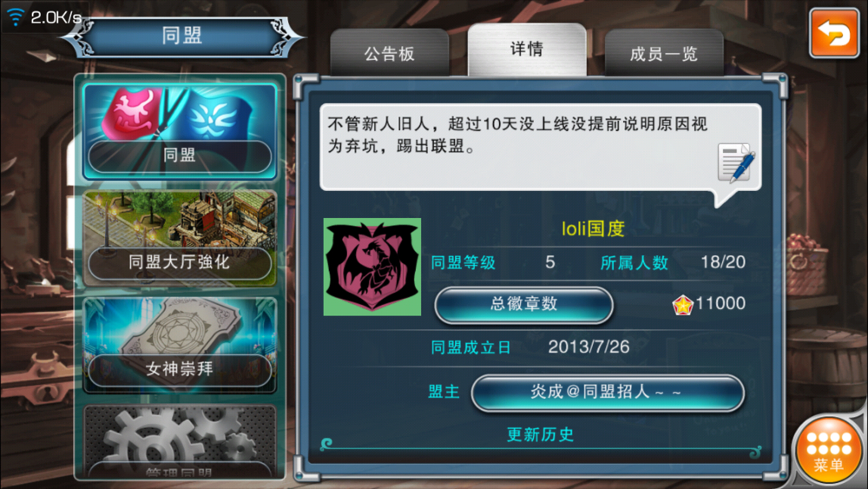Tap the notepad and pen edit icon
The height and width of the screenshot is (489, 868).
tap(736, 162)
